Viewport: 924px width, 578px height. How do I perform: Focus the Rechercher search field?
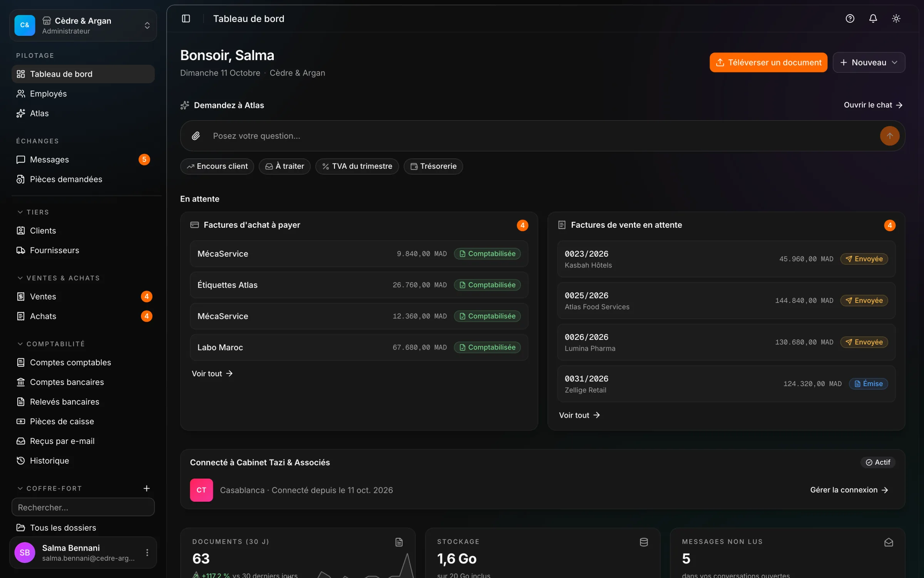point(83,507)
